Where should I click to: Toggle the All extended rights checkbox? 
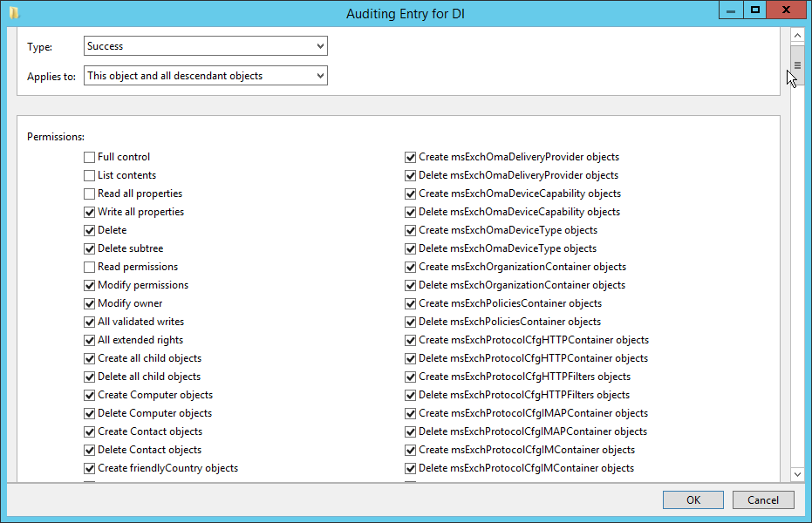[x=90, y=341]
